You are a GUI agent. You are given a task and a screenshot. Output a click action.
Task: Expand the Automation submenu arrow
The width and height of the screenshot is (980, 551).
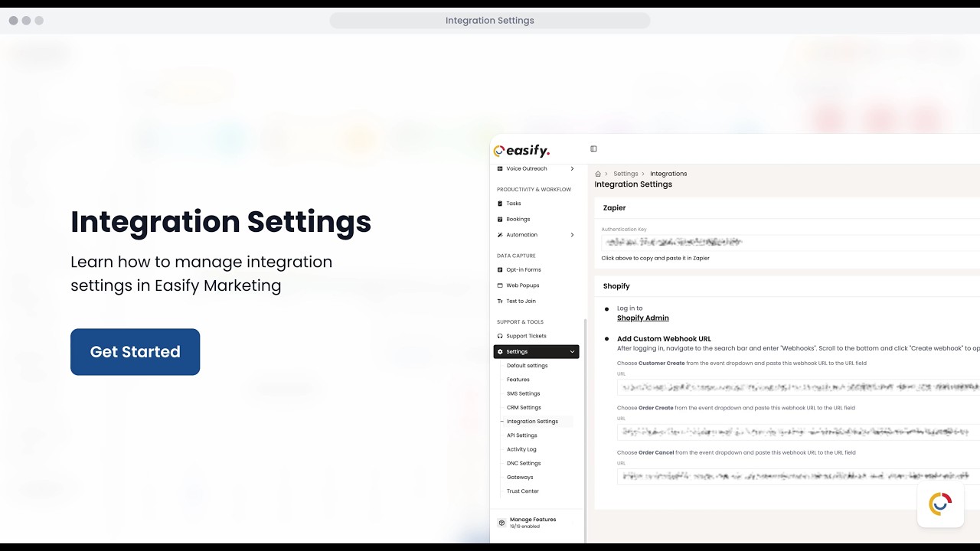[x=572, y=235]
